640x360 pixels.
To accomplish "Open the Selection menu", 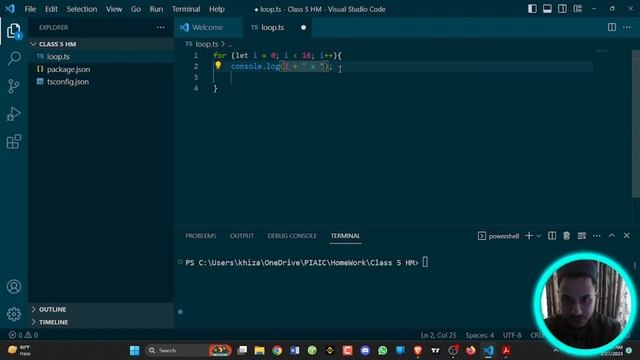I will tap(82, 9).
